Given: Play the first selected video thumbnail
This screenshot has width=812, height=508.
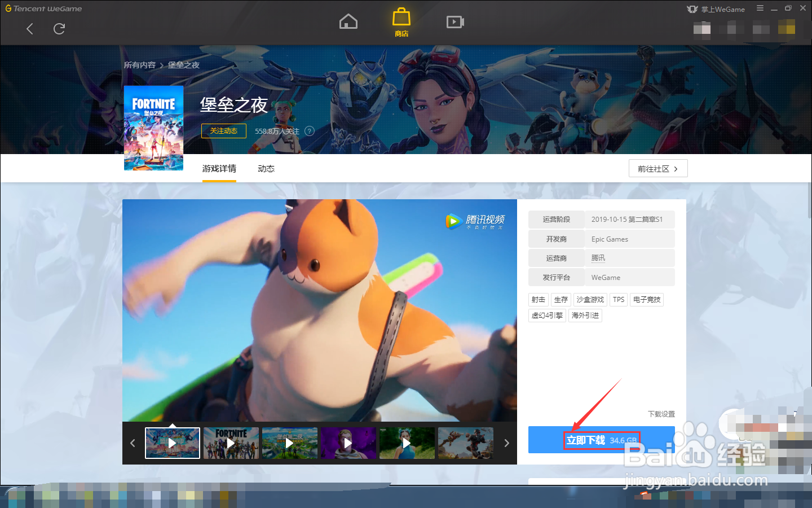Looking at the screenshot, I should pos(173,443).
